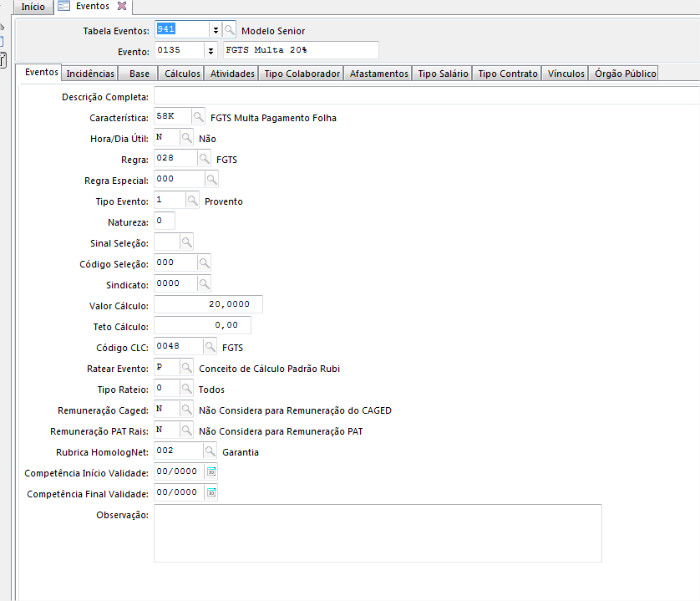
Task: Switch to the Afastamentos tab
Action: pyautogui.click(x=379, y=74)
